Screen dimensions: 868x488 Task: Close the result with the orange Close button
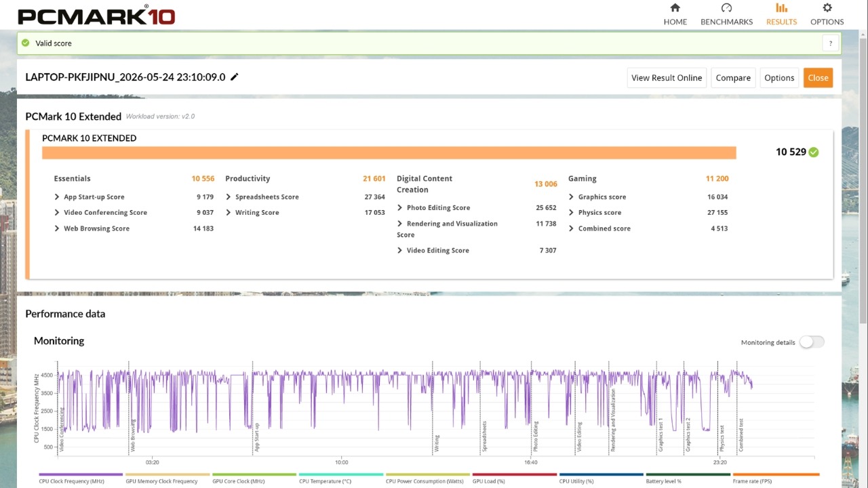click(x=818, y=78)
